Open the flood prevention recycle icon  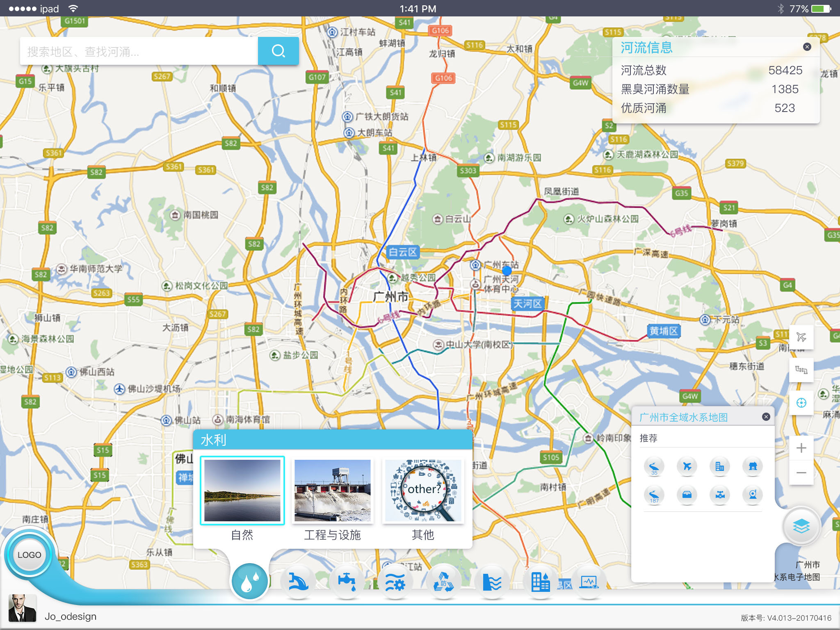click(443, 582)
